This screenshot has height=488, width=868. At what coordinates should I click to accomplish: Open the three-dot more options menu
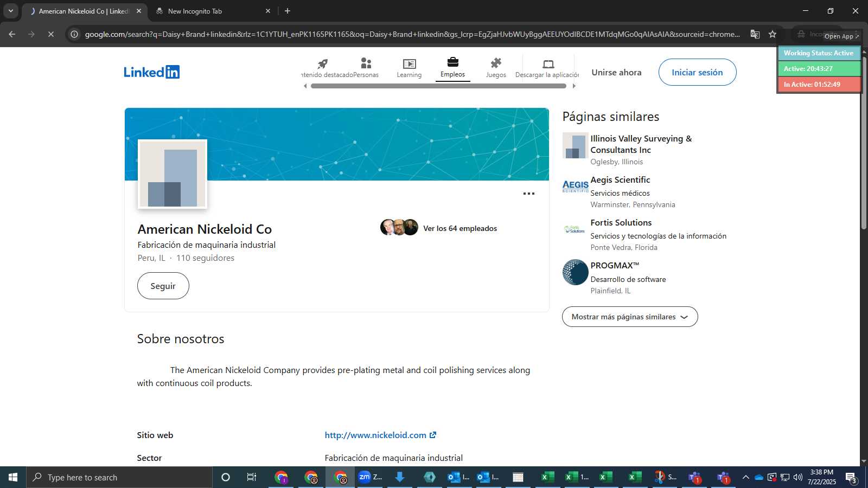529,194
